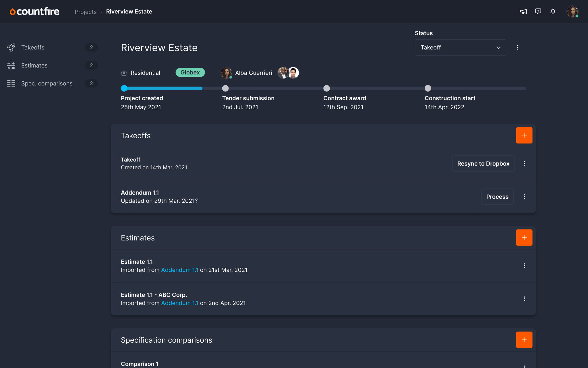Viewport: 588px width, 368px height.
Task: Select the Contract award timeline marker
Action: coord(327,88)
